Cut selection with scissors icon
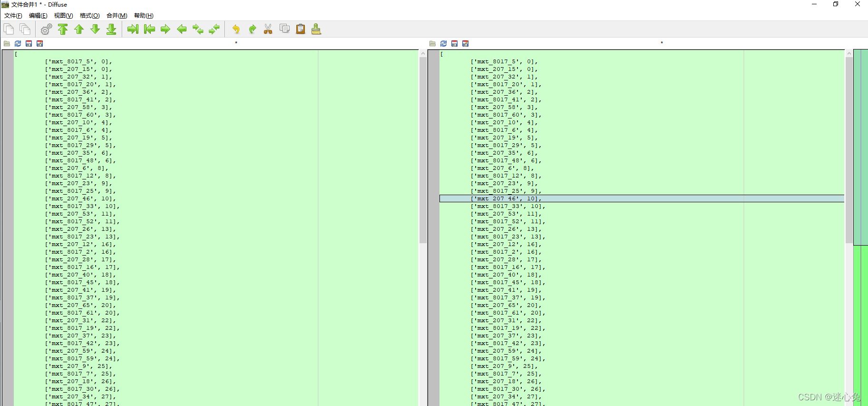This screenshot has height=406, width=868. click(x=268, y=29)
